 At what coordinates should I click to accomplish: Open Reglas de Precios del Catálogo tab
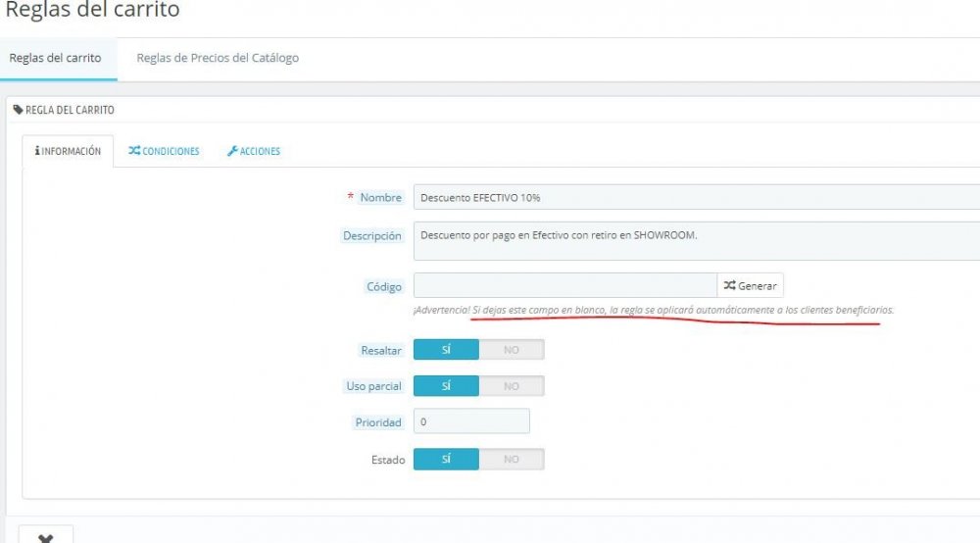pyautogui.click(x=218, y=58)
